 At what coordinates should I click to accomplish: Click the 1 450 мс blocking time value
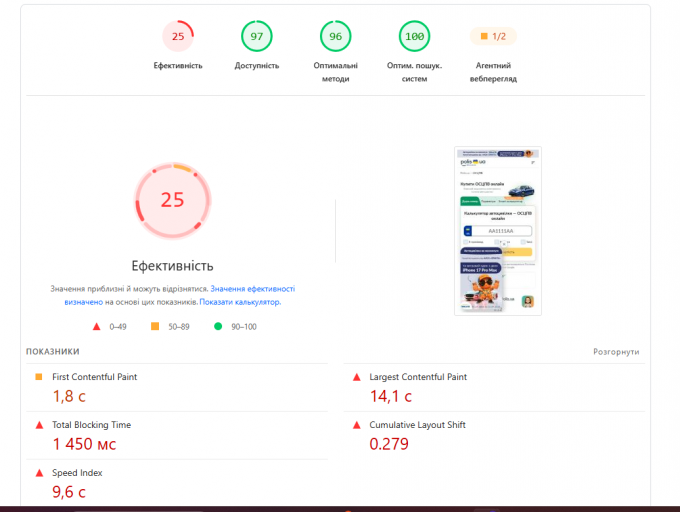pyautogui.click(x=84, y=444)
